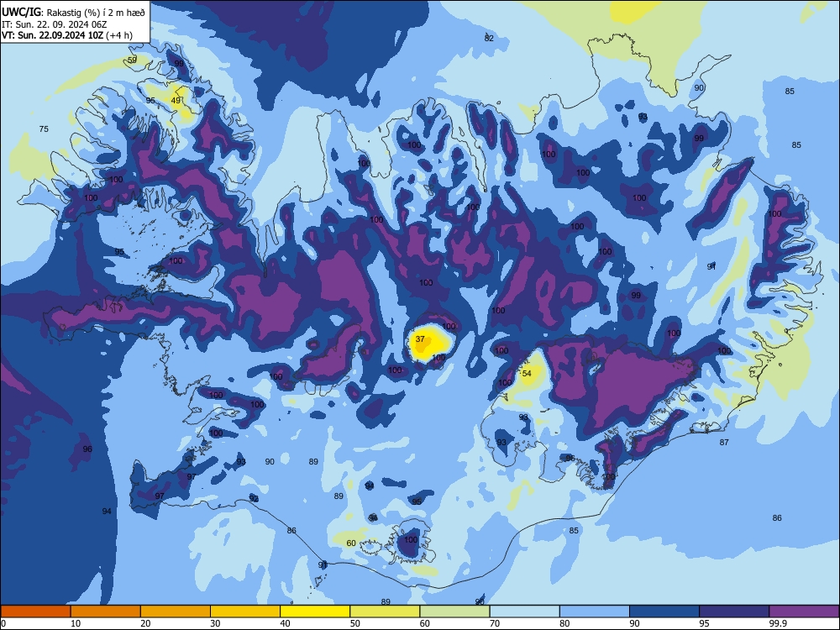The width and height of the screenshot is (840, 630).
Task: Click the '99.9' legend tick label
Action: [777, 623]
